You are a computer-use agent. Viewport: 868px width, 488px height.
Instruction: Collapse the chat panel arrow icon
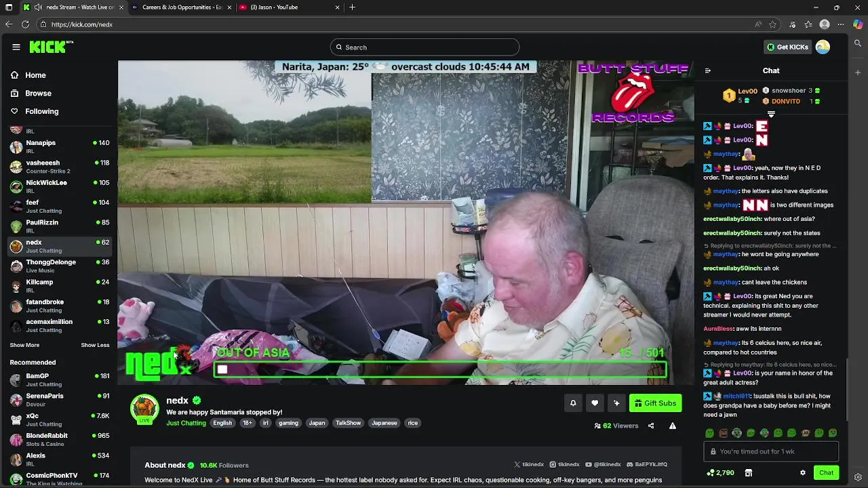pos(708,70)
